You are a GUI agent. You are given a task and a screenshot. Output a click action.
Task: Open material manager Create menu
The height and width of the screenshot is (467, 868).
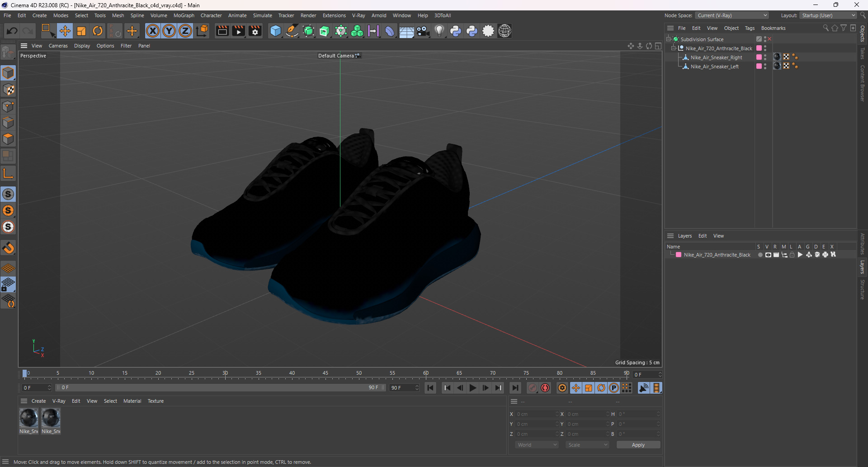click(x=38, y=401)
